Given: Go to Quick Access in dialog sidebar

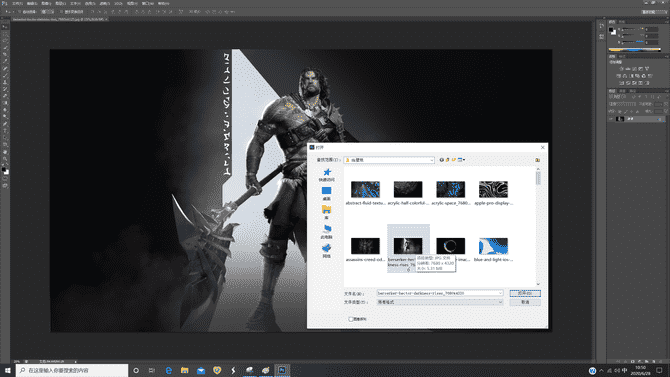Looking at the screenshot, I should (x=327, y=175).
